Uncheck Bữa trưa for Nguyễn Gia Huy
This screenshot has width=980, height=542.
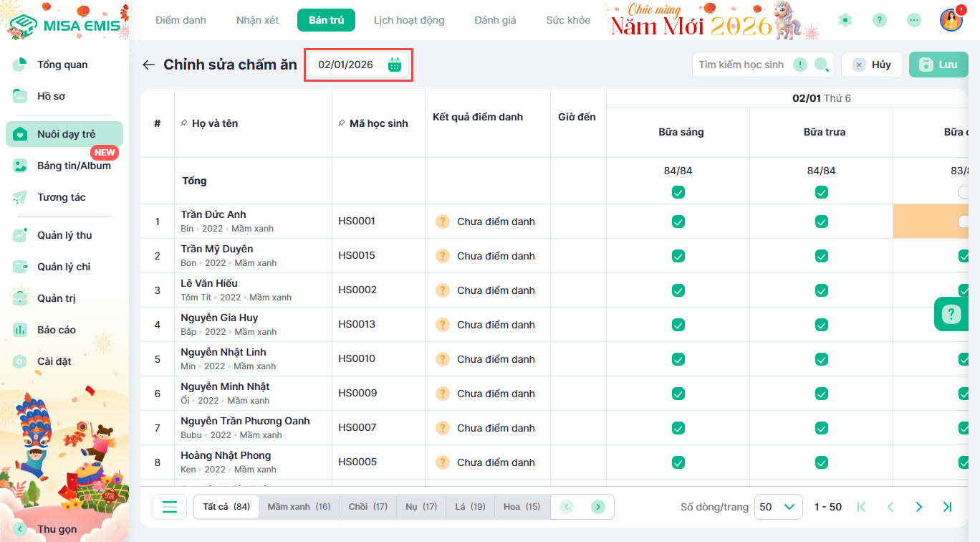[x=821, y=325]
